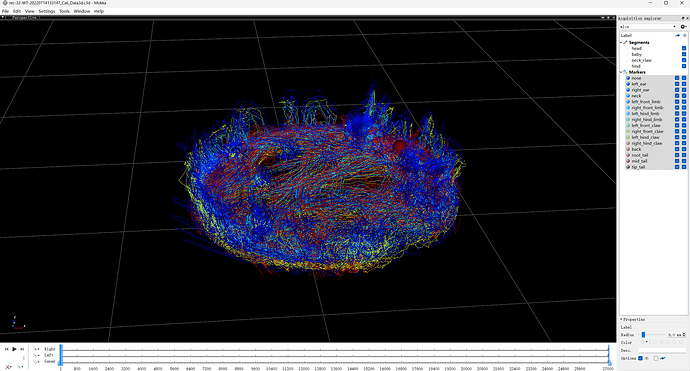Screen dimensions: 690x371
Task: Jump to last frame with skip-forward icon
Action: tap(22, 349)
